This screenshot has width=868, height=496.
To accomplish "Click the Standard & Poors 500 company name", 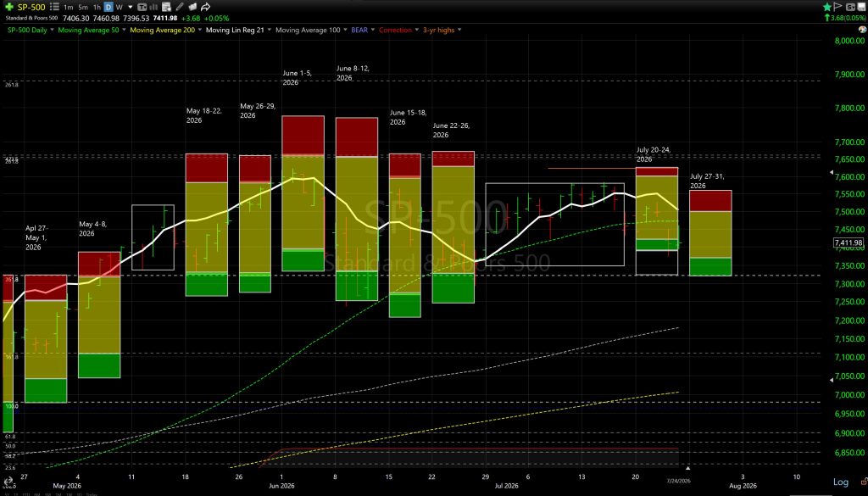I will 31,19.
